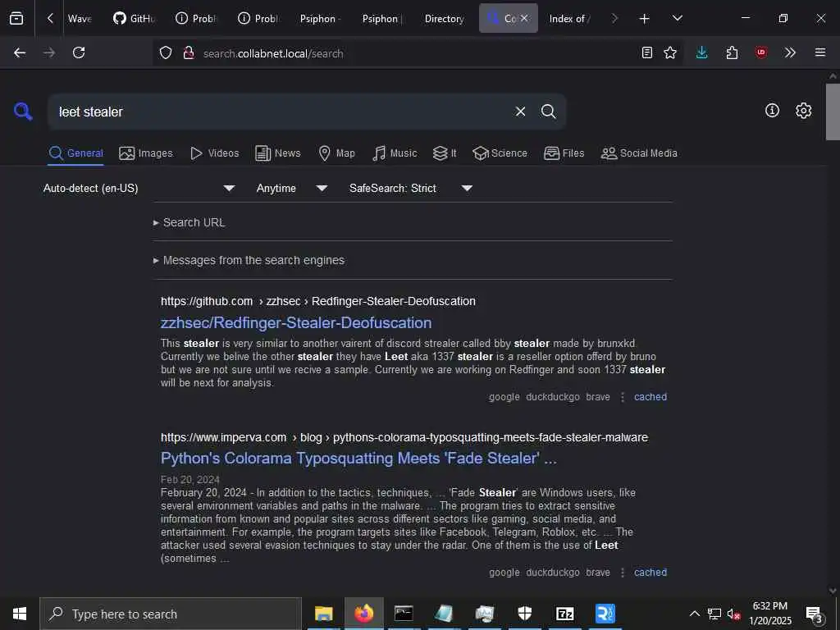Open Python's Colorama Typosquatting result link
The width and height of the screenshot is (840, 630).
pos(358,458)
